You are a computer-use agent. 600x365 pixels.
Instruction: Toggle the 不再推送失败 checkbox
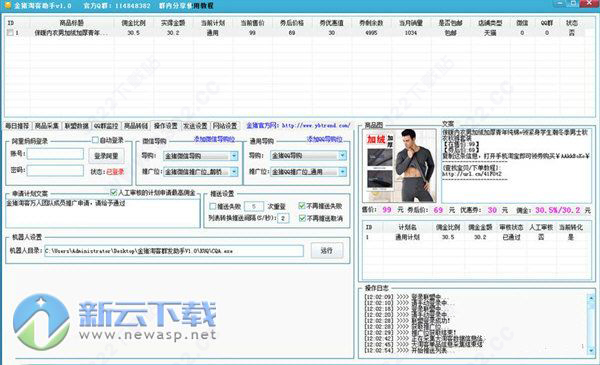pyautogui.click(x=302, y=206)
